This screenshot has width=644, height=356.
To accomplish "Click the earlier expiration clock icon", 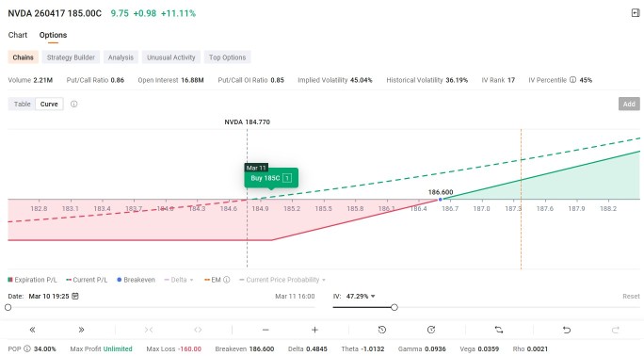I will (382, 330).
